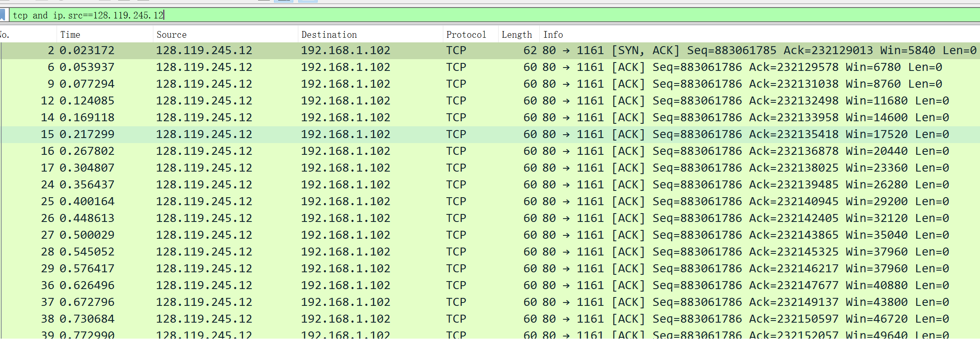Sort packets by the Source column header
The height and width of the screenshot is (339, 980).
pyautogui.click(x=172, y=35)
